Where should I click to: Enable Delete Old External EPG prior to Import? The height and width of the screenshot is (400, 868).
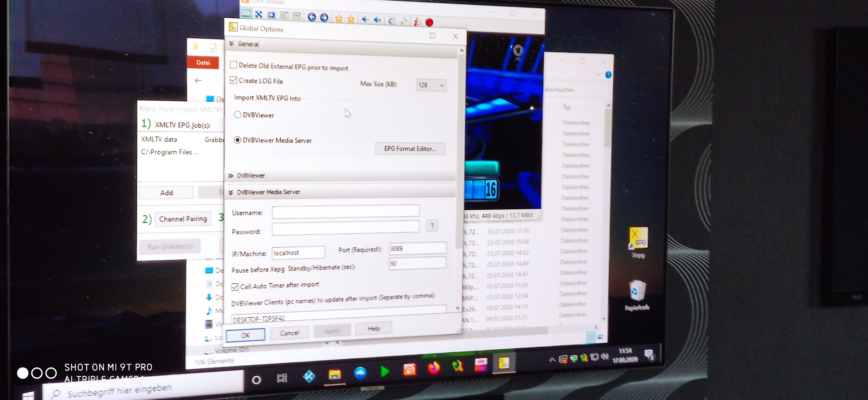tap(233, 65)
